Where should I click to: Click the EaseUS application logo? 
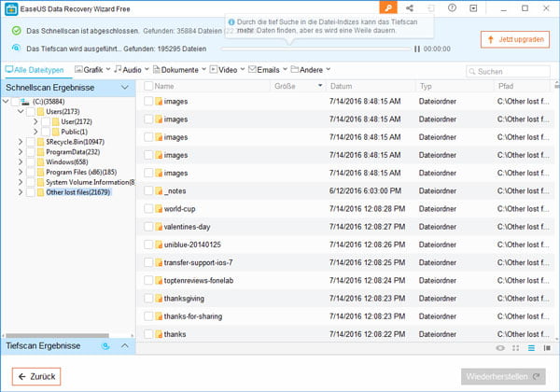click(x=11, y=9)
